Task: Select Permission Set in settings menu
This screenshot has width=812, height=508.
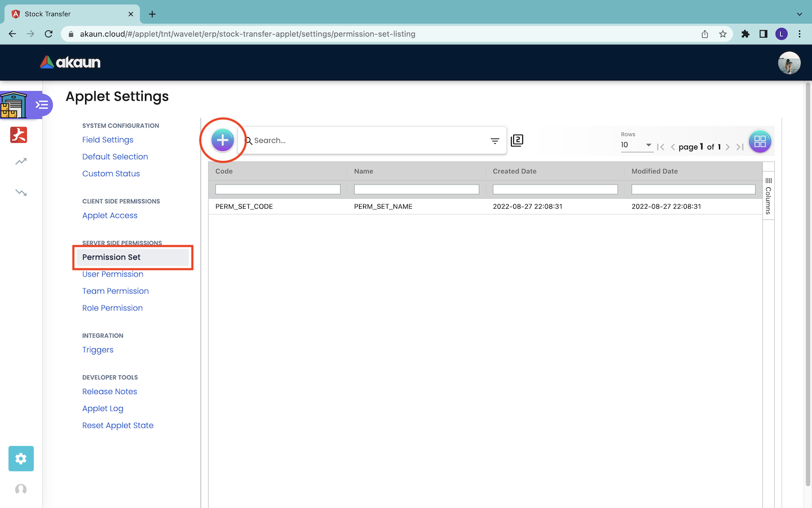Action: [x=112, y=257]
